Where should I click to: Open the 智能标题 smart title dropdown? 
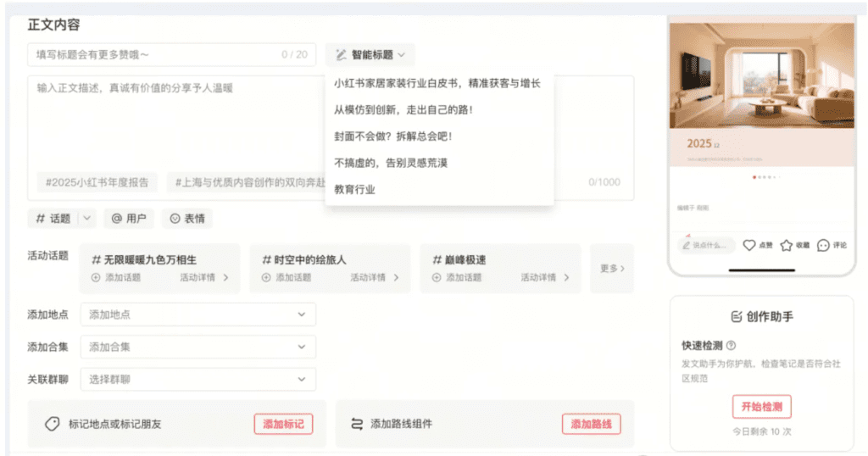(x=370, y=55)
